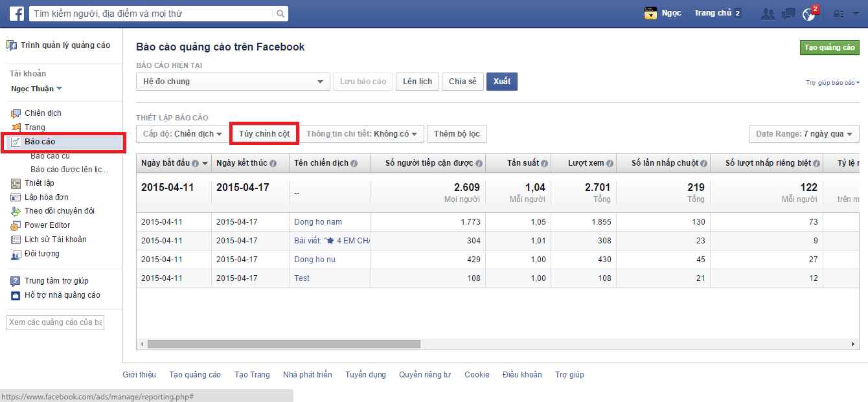Click info icon beside Lượt xem

610,164
